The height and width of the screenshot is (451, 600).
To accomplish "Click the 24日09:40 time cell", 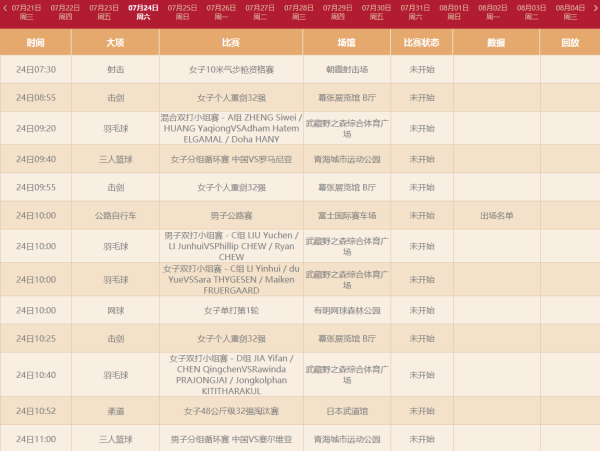I will 36,159.
